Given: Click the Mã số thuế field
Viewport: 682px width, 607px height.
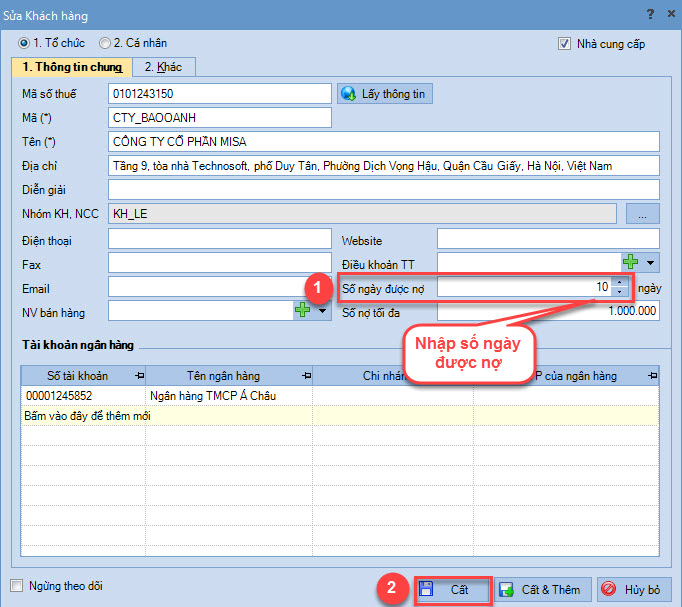Looking at the screenshot, I should click(x=220, y=94).
